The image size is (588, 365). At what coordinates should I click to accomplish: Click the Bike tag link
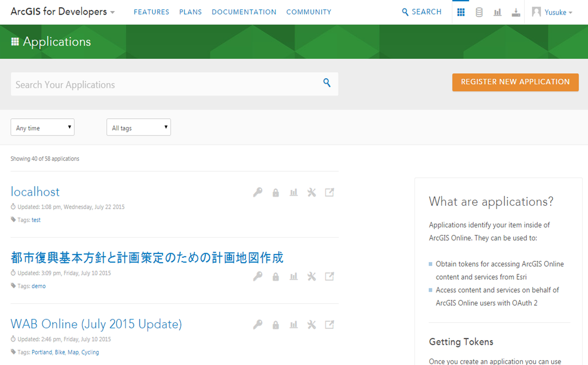click(60, 353)
